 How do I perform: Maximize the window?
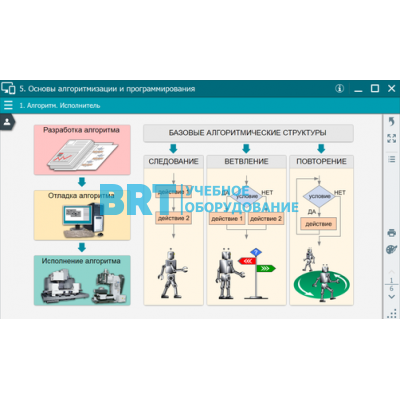point(375,89)
